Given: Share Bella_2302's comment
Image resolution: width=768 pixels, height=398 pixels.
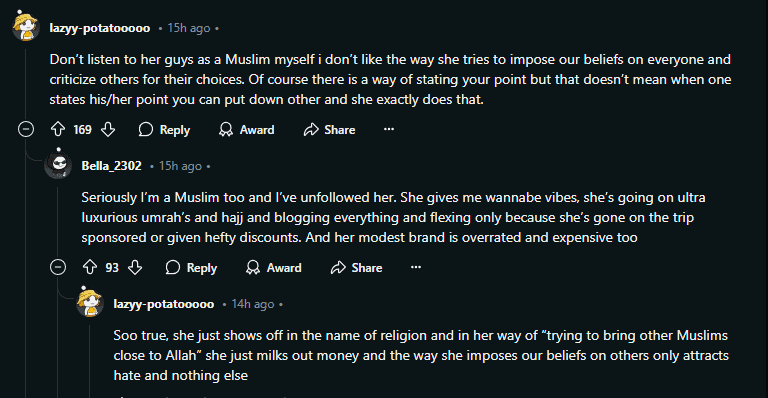Looking at the screenshot, I should point(357,267).
